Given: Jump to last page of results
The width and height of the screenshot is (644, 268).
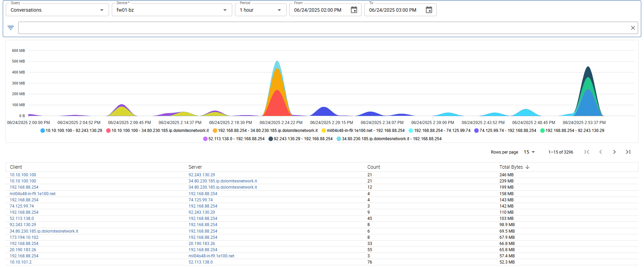Looking at the screenshot, I should tap(628, 152).
